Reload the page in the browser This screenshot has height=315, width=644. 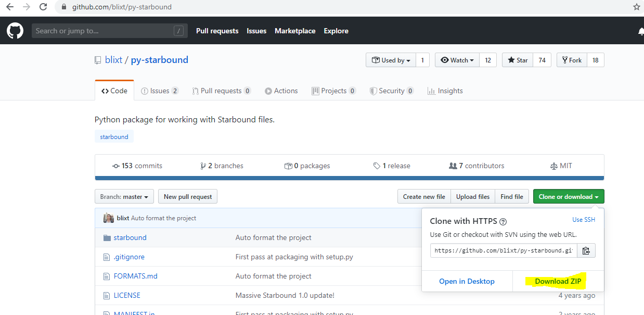click(44, 7)
